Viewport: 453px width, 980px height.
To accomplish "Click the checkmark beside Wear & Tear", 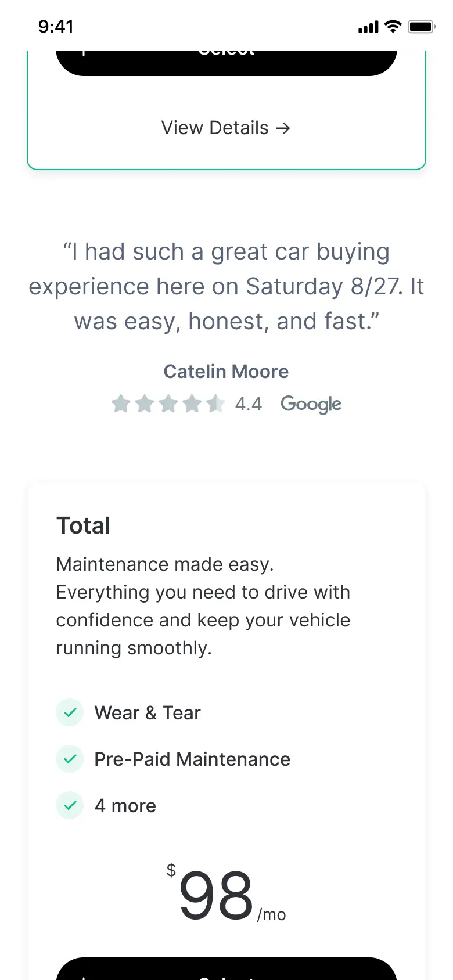I will (70, 712).
